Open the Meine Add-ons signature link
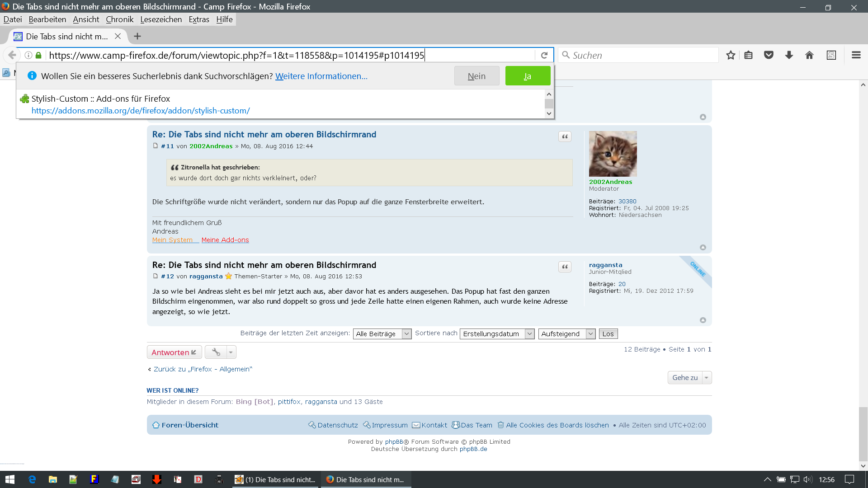868x488 pixels. [x=225, y=240]
